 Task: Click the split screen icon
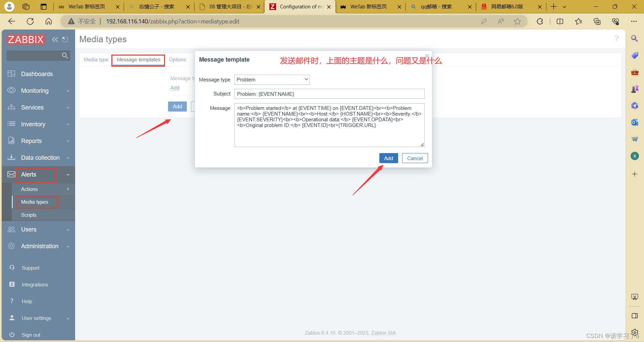[x=560, y=21]
